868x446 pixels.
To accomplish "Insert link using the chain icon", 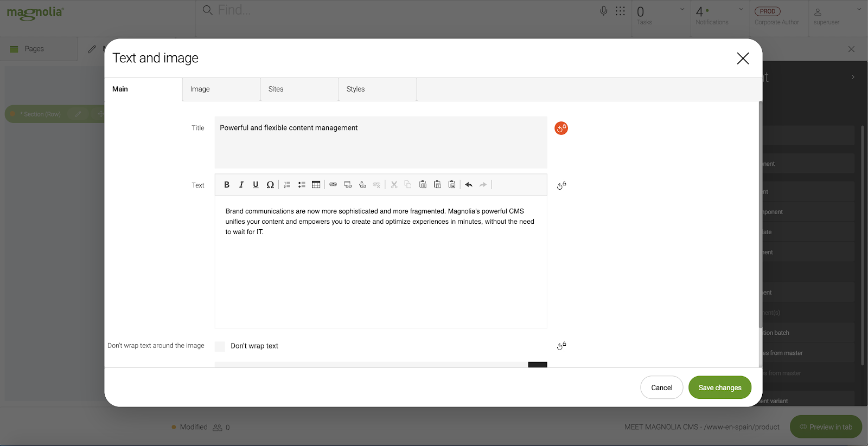I will point(333,185).
